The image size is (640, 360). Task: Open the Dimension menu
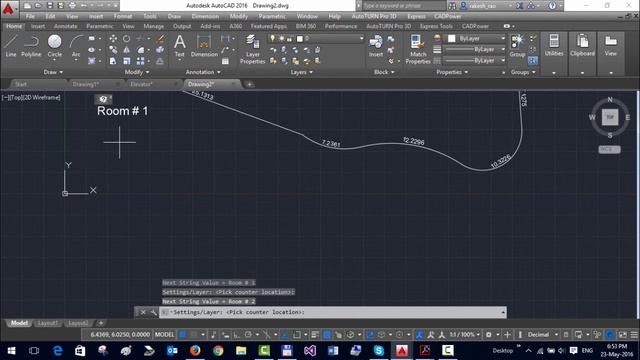tap(205, 16)
